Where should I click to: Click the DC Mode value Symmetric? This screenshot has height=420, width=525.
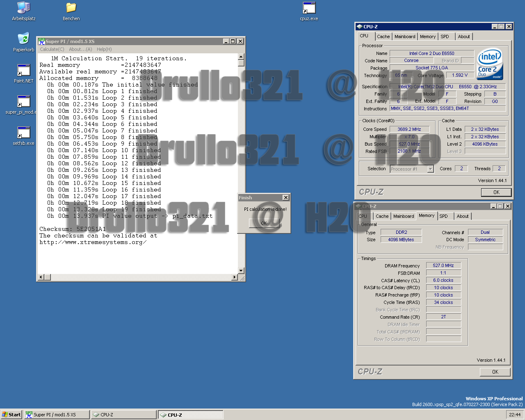pos(485,240)
